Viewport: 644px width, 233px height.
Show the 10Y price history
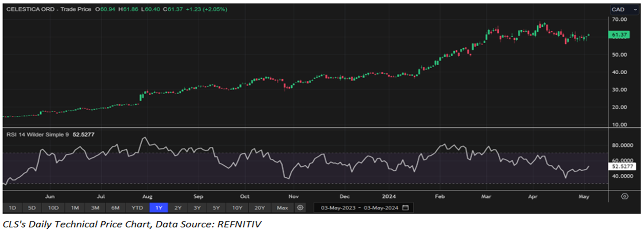(237, 207)
